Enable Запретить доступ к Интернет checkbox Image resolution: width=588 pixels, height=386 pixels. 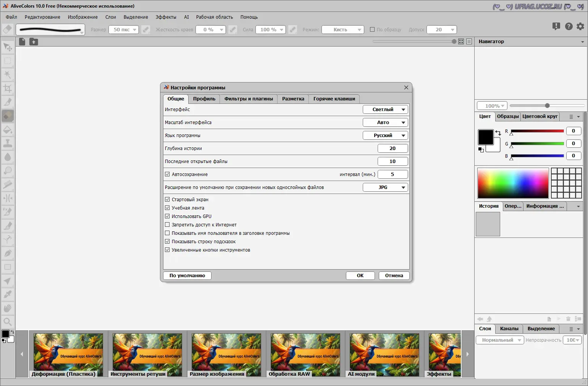tap(167, 225)
